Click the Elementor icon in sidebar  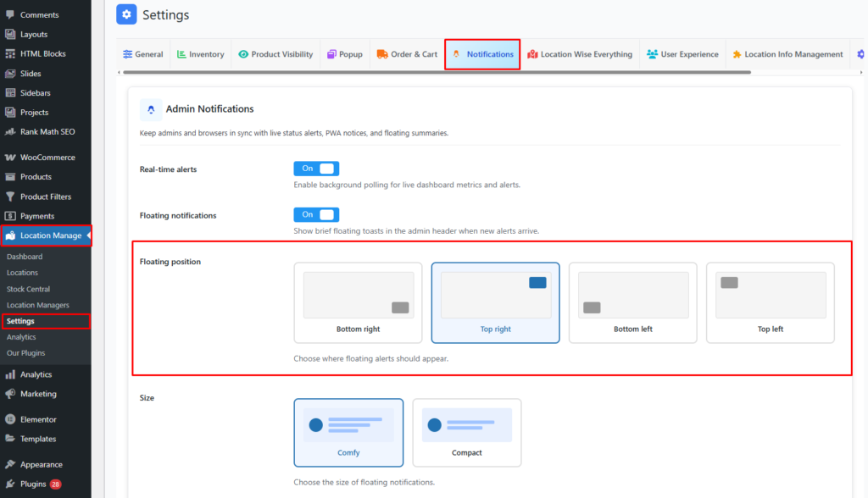click(x=10, y=419)
